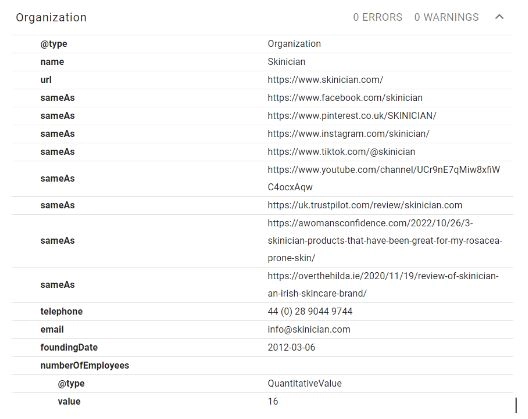Open the YouTube channel link
528x419 pixels.
[x=384, y=178]
